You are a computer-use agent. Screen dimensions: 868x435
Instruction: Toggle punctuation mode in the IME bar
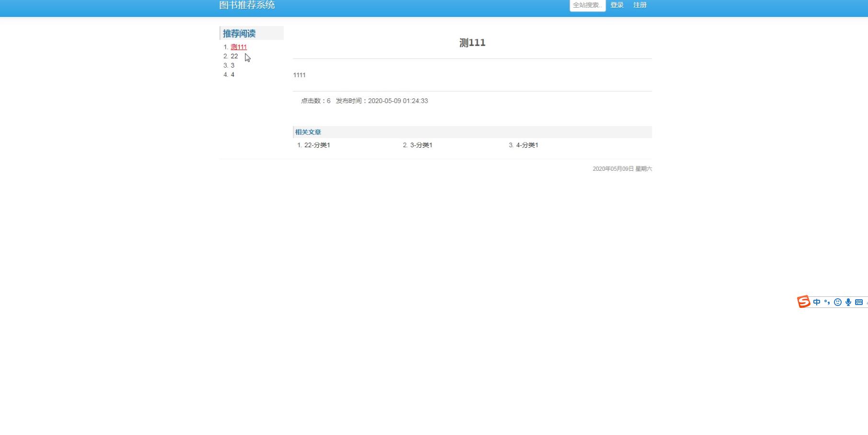(827, 302)
